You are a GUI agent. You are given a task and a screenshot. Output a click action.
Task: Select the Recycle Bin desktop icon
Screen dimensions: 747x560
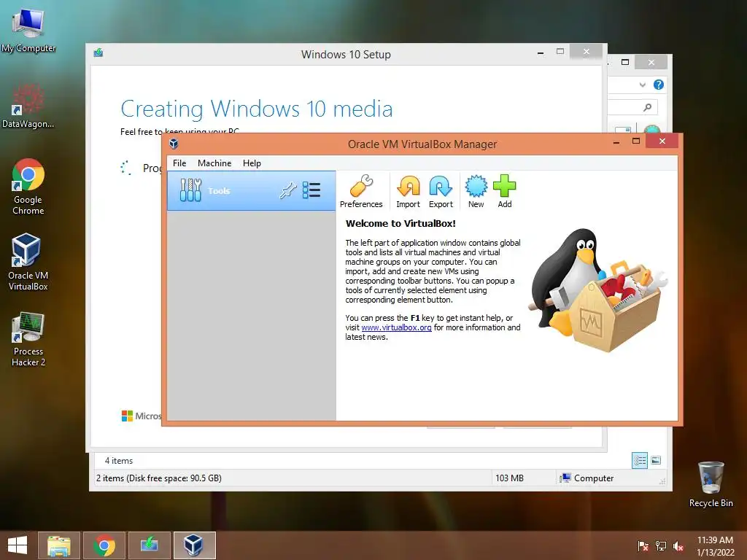[711, 484]
